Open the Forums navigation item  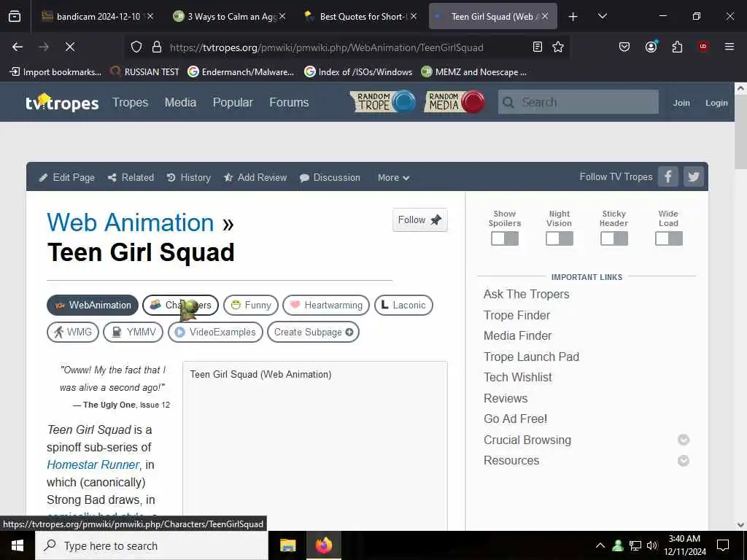tap(289, 102)
